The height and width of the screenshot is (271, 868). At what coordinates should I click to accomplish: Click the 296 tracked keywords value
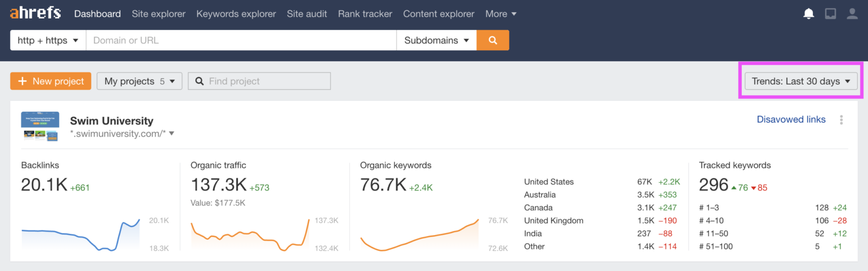click(713, 185)
